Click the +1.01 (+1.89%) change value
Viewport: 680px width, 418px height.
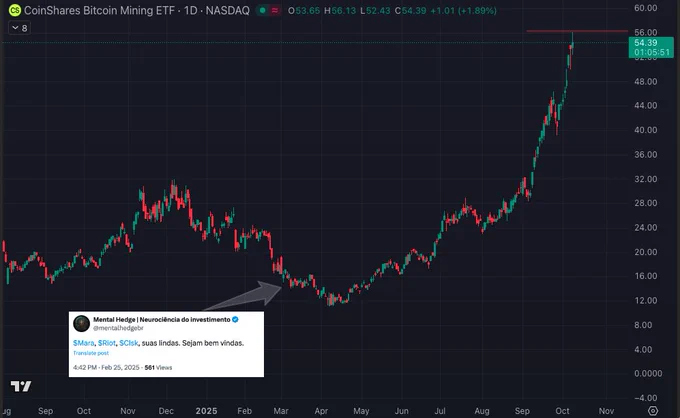tap(463, 10)
